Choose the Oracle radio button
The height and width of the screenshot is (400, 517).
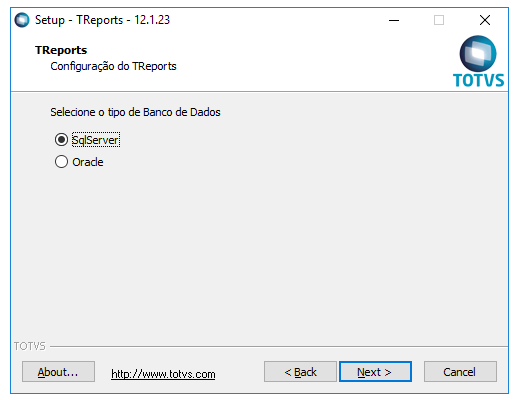tap(61, 162)
